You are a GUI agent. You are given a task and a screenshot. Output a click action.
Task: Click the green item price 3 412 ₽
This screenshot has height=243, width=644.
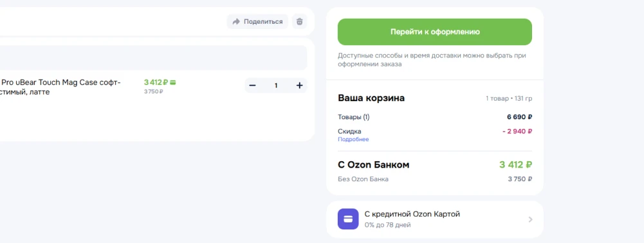[x=156, y=83]
